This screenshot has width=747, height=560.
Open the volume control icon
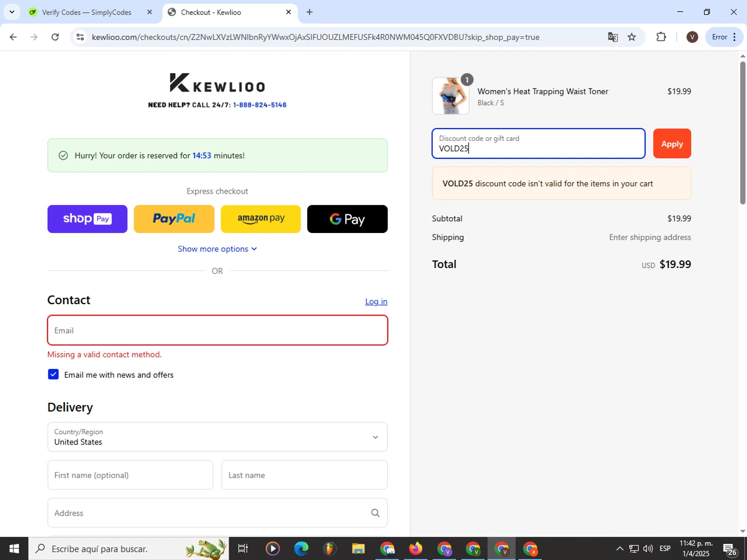pyautogui.click(x=648, y=549)
